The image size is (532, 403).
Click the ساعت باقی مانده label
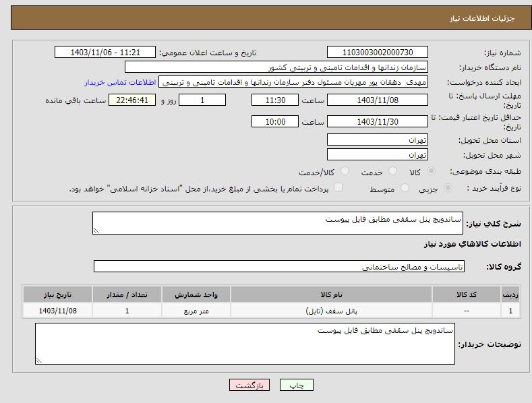click(76, 100)
